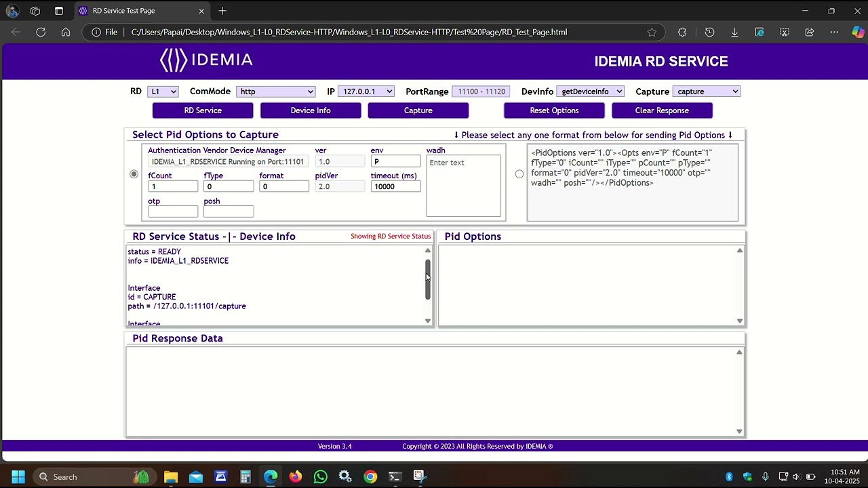868x488 pixels.
Task: Click Pid Options panel scroll down arrow
Action: [740, 321]
